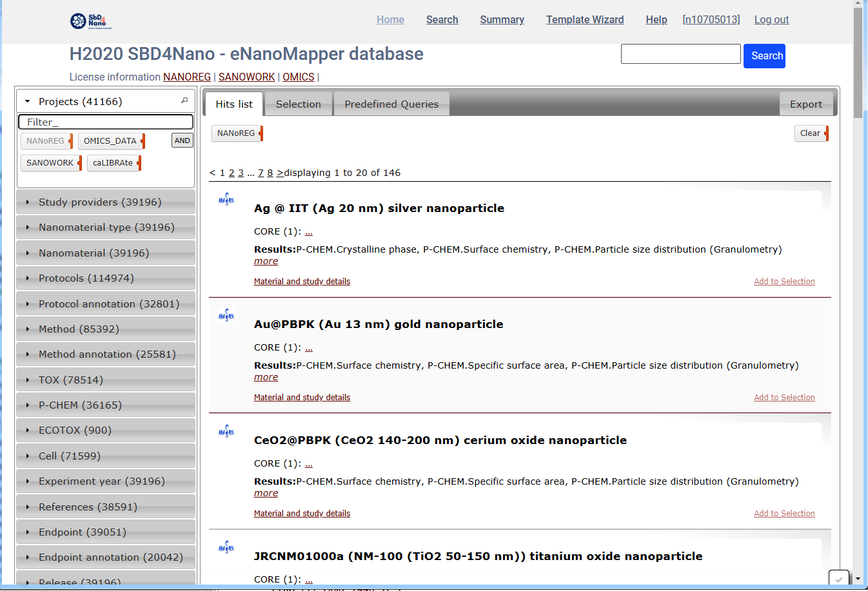
Task: Click the SbD4Nano logo icon
Action: (x=90, y=21)
